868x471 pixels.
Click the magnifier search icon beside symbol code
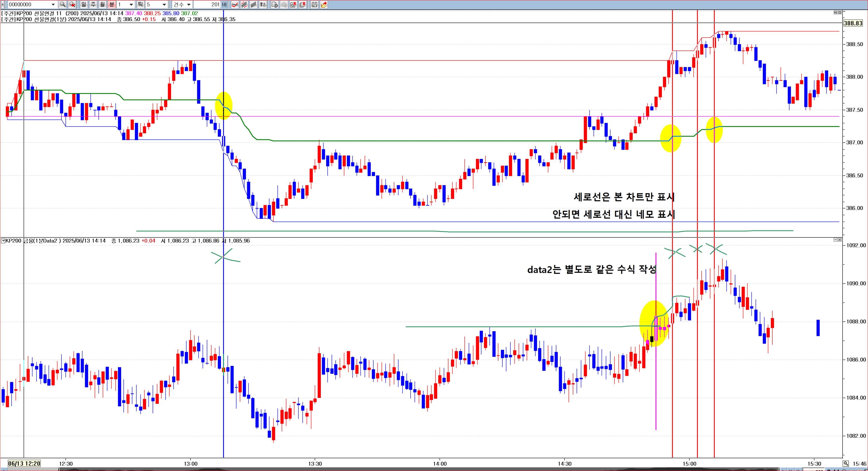62,4
